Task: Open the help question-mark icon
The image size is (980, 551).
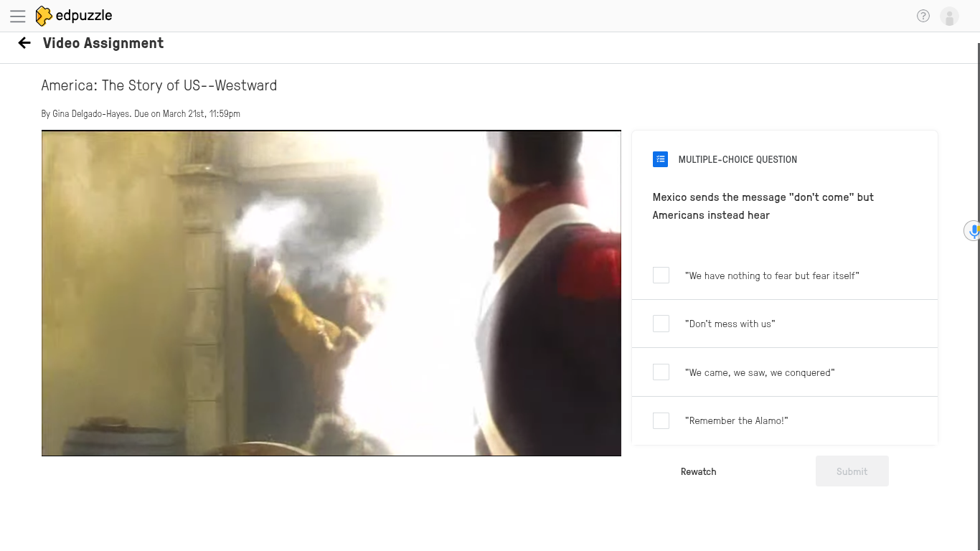Action: (x=923, y=16)
